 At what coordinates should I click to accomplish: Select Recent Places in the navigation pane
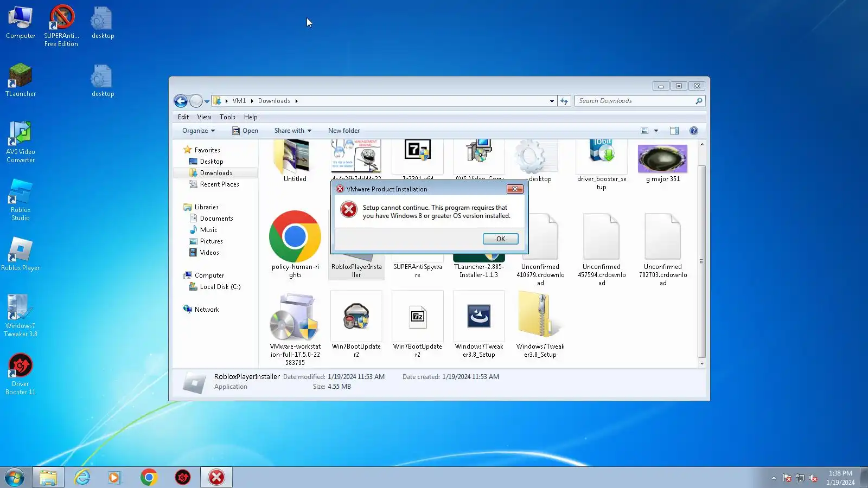220,184
